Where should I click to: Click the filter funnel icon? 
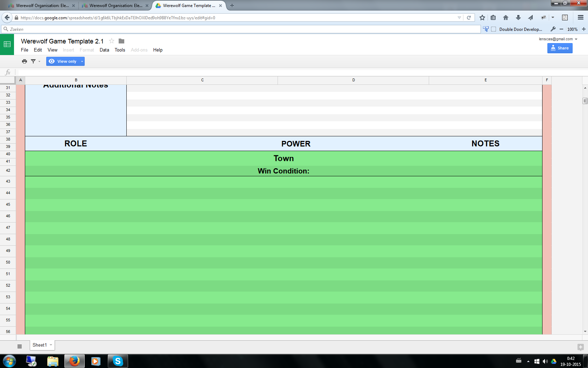pos(33,61)
